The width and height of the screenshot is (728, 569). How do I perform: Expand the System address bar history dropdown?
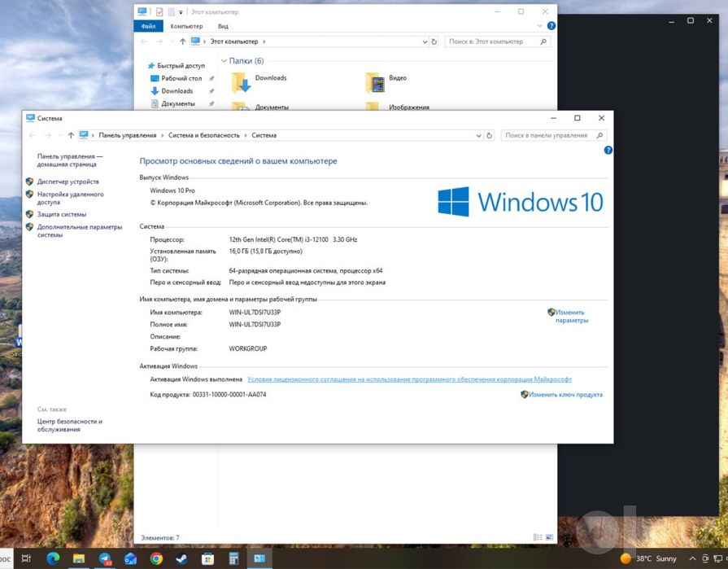pos(478,136)
